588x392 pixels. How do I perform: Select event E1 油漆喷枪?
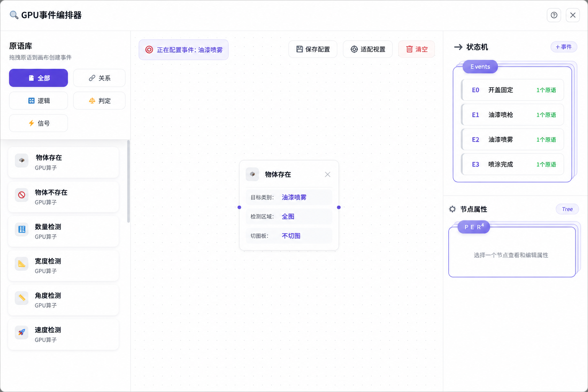click(x=513, y=115)
